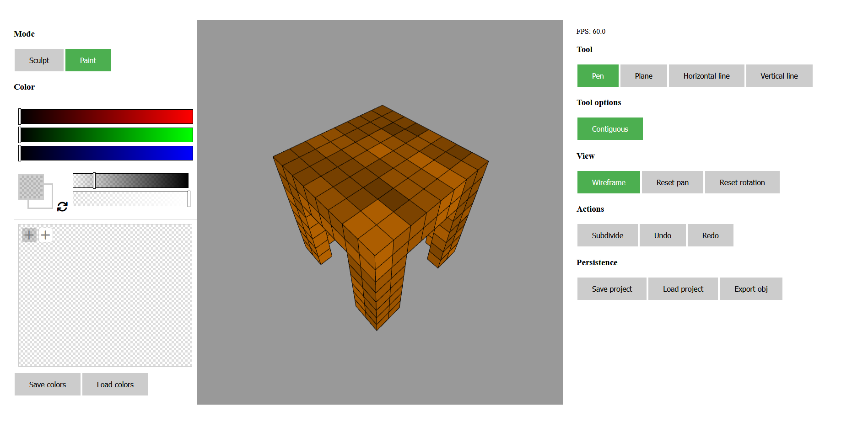
Task: Disable the Wireframe view
Action: pos(609,182)
